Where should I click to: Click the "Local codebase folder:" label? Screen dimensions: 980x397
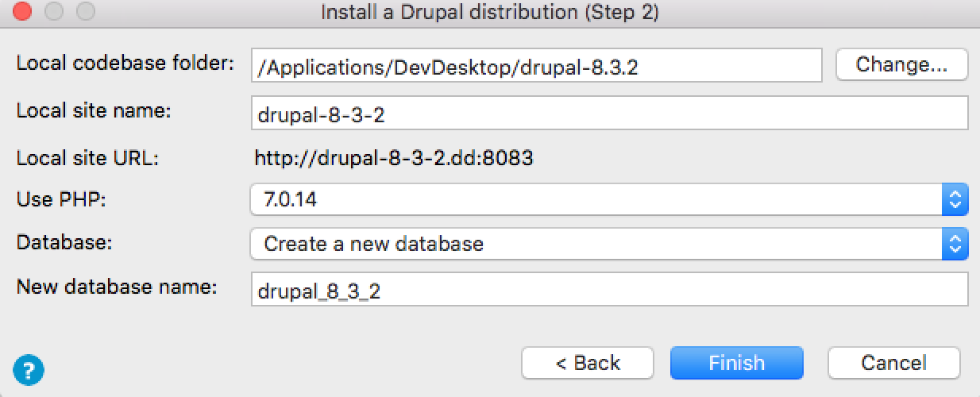[x=125, y=64]
